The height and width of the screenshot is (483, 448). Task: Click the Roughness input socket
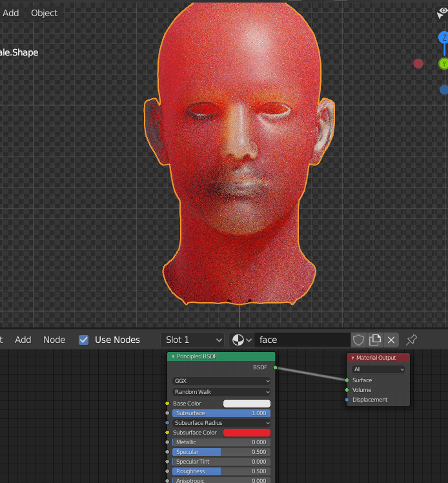[167, 471]
